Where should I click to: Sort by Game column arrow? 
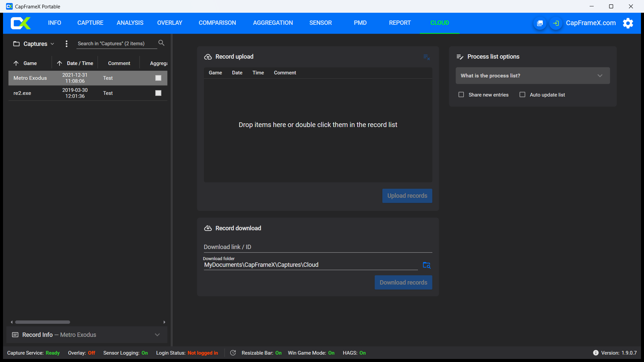point(16,63)
